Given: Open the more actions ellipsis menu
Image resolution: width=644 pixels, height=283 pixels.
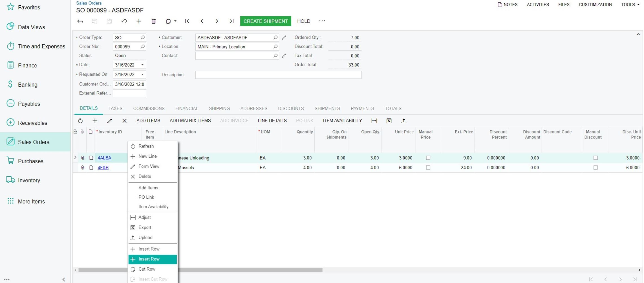Looking at the screenshot, I should (x=322, y=21).
